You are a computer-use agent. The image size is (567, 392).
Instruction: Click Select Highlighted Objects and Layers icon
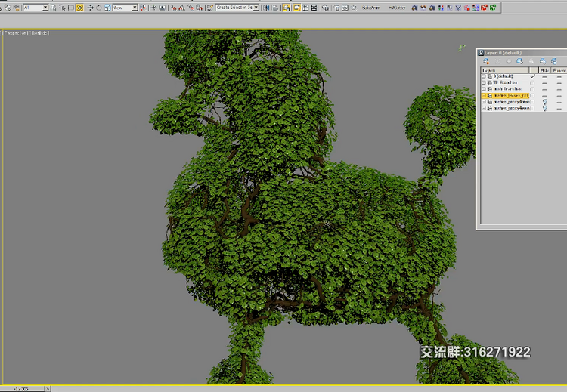519,61
